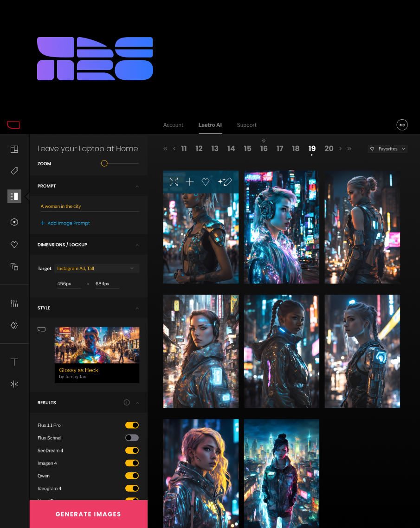Image resolution: width=420 pixels, height=528 pixels.
Task: Click the plus icon on first image
Action: (190, 182)
